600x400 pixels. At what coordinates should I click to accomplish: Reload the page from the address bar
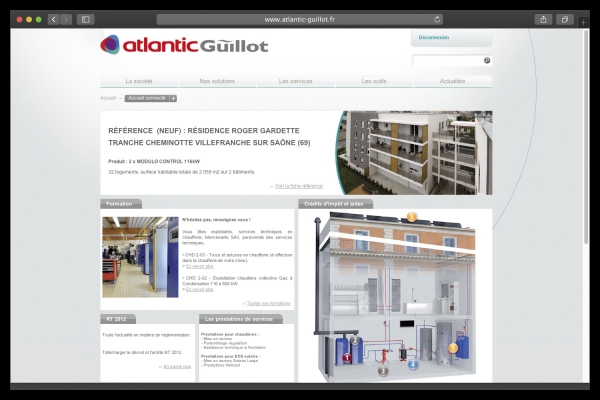click(x=438, y=19)
